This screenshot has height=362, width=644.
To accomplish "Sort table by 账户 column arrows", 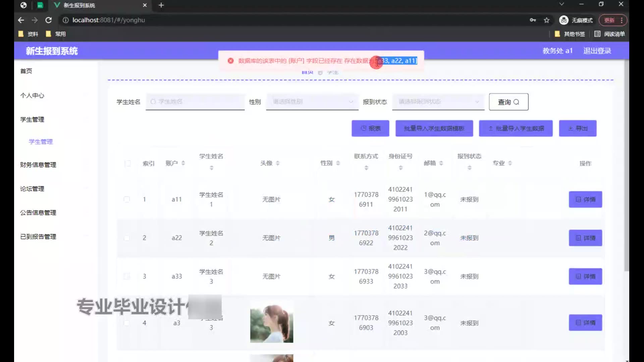I will click(183, 163).
